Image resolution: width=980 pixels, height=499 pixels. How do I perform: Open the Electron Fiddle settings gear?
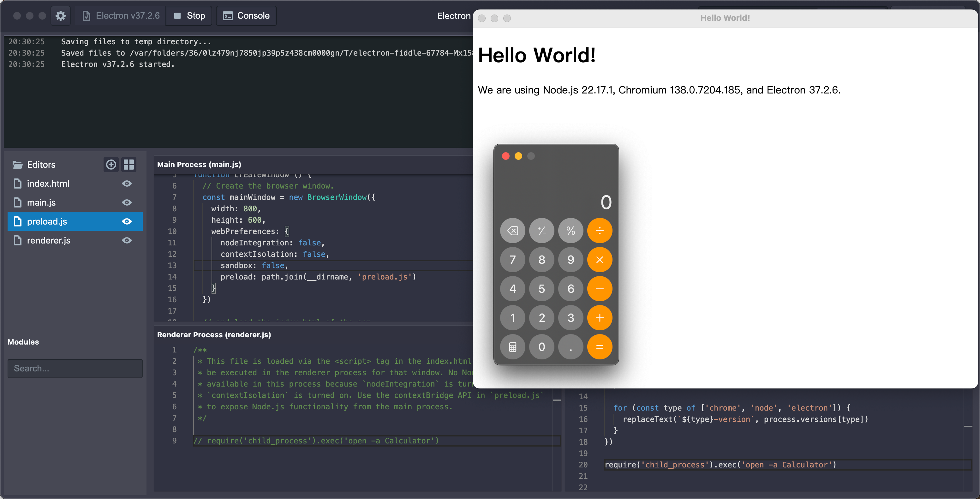[x=61, y=15]
